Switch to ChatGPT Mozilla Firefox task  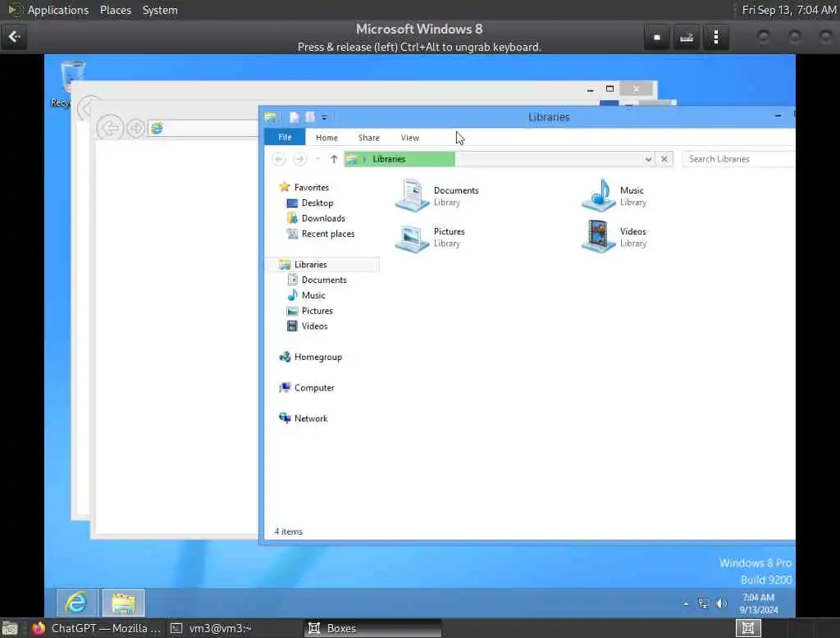click(x=96, y=628)
